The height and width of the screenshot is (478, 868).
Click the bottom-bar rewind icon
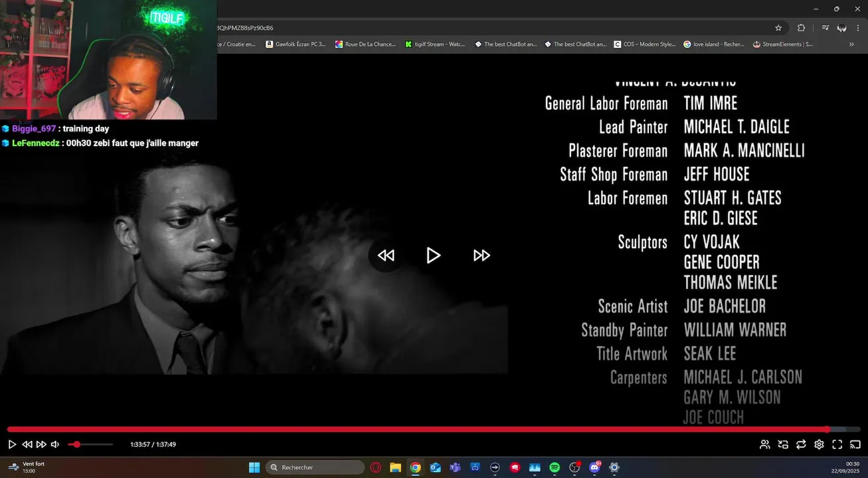click(27, 444)
